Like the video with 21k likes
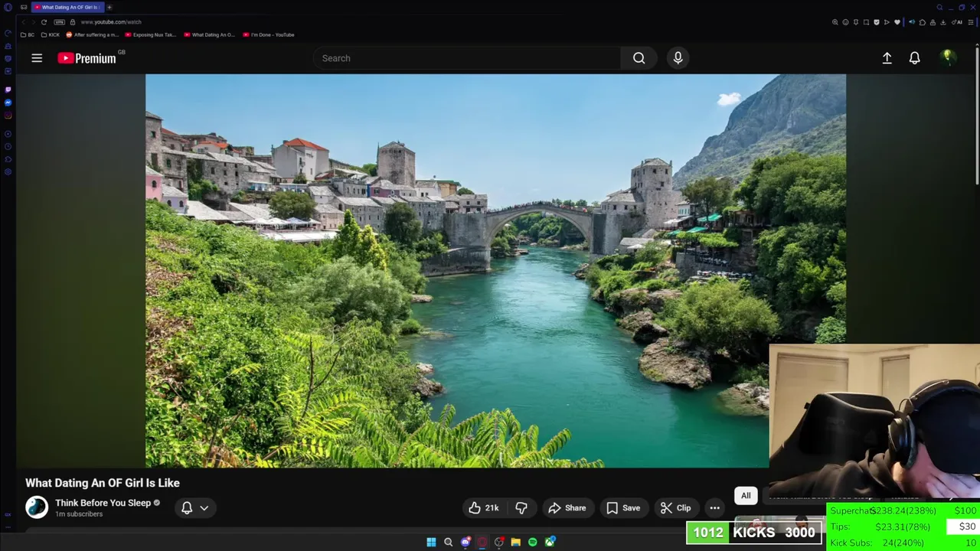Viewport: 980px width, 551px height. [x=484, y=508]
